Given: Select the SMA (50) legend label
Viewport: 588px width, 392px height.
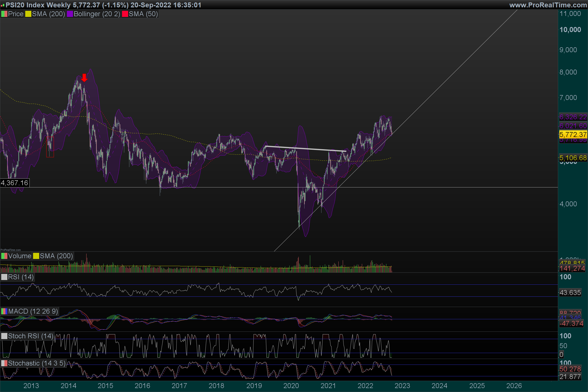Looking at the screenshot, I should (x=143, y=14).
